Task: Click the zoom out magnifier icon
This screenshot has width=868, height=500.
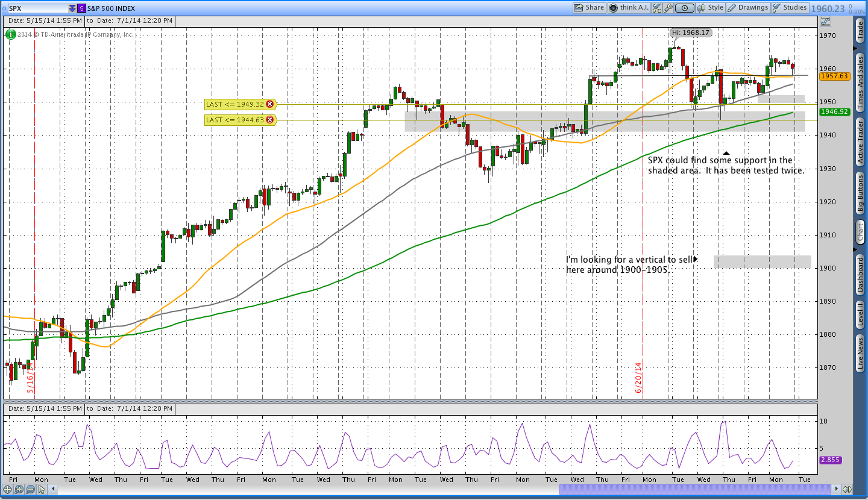Action: (x=30, y=489)
